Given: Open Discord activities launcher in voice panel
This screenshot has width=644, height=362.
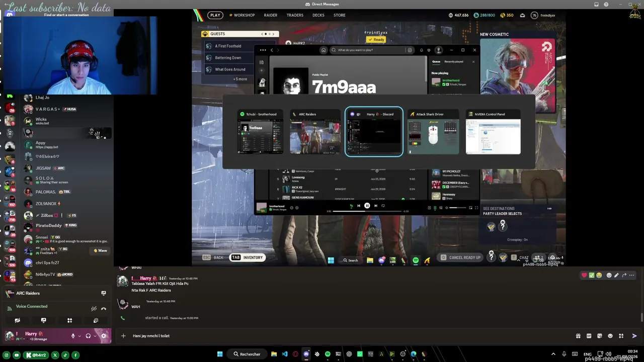Looking at the screenshot, I should 69,320.
